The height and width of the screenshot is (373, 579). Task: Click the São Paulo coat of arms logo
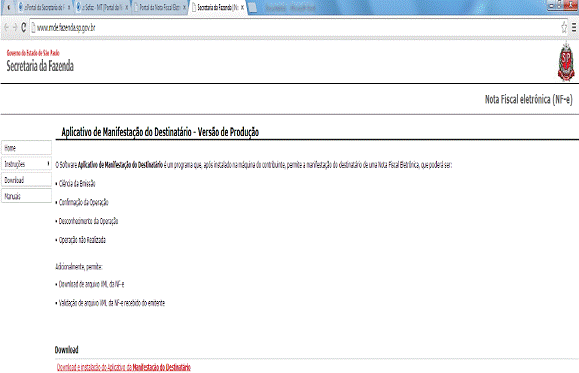click(x=566, y=61)
